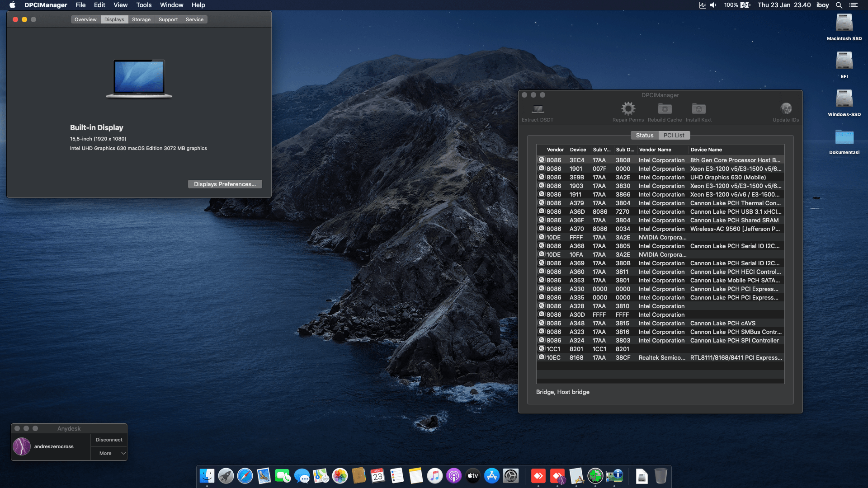Viewport: 868px width, 488px height.
Task: Open the Mail stamp icon in Dock
Action: point(264,476)
